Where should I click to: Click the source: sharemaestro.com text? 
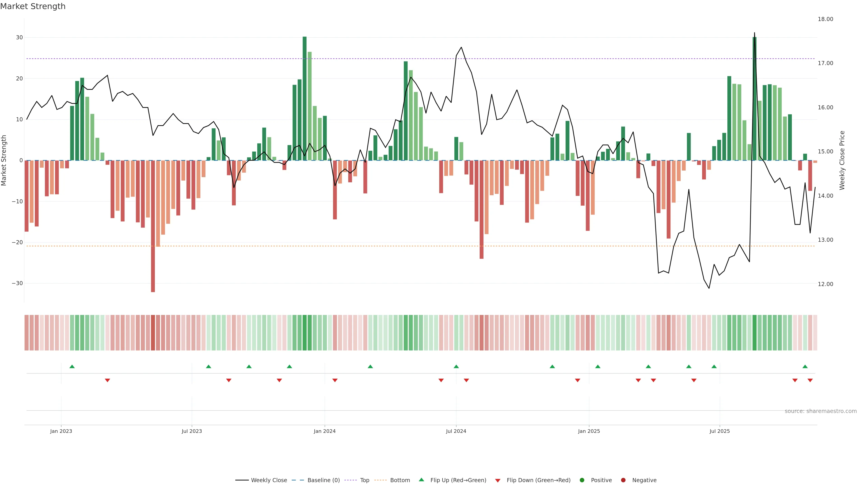pos(821,411)
